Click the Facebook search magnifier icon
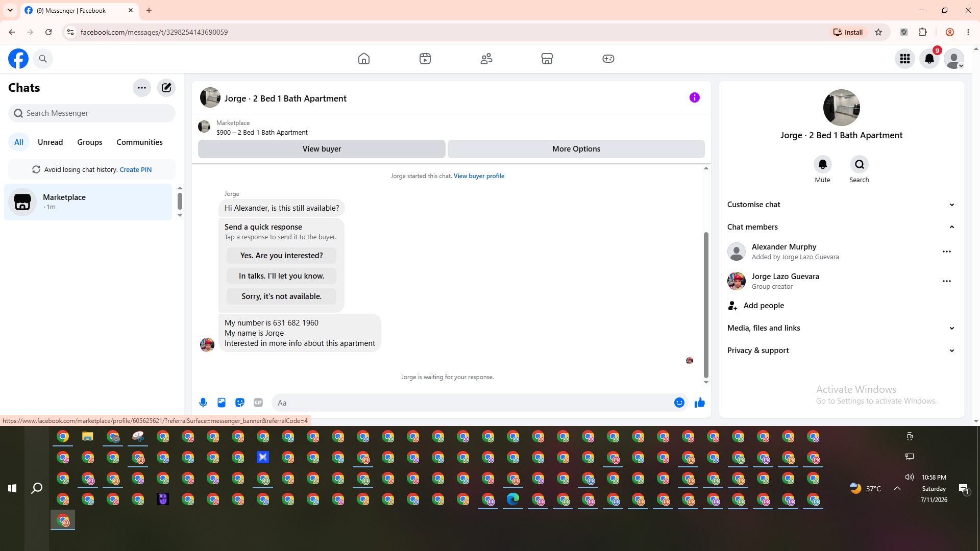Image resolution: width=980 pixels, height=551 pixels. click(43, 59)
